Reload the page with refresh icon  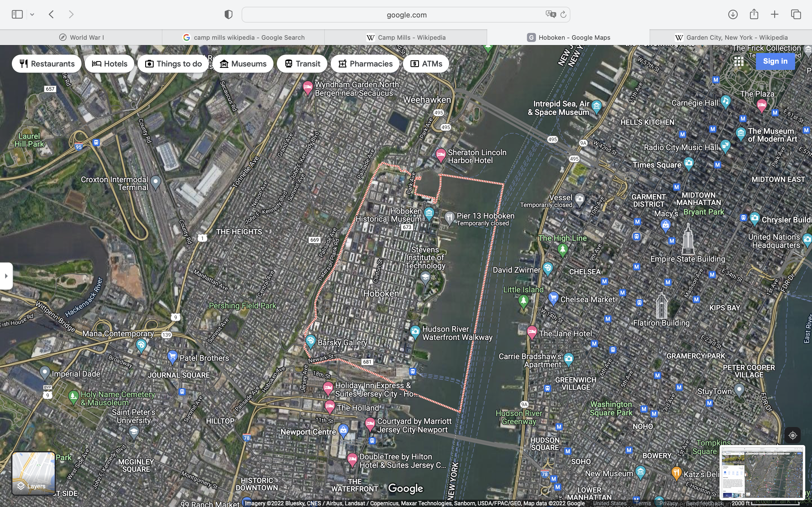(563, 14)
